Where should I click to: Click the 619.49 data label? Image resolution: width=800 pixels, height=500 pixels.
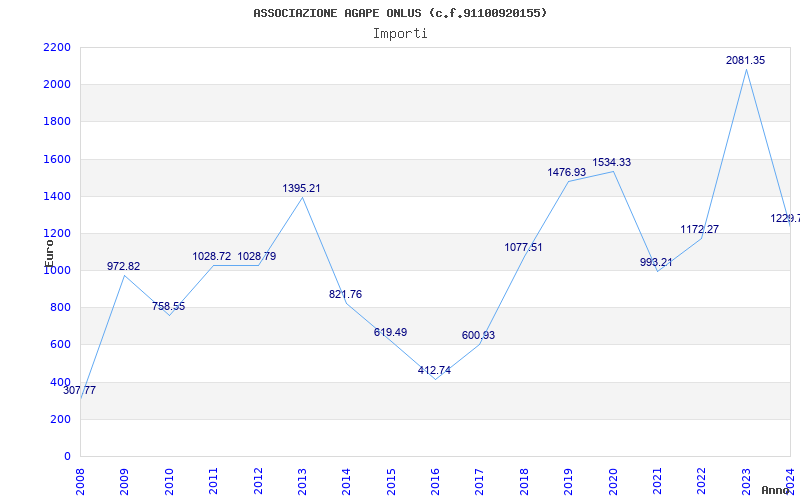point(390,332)
